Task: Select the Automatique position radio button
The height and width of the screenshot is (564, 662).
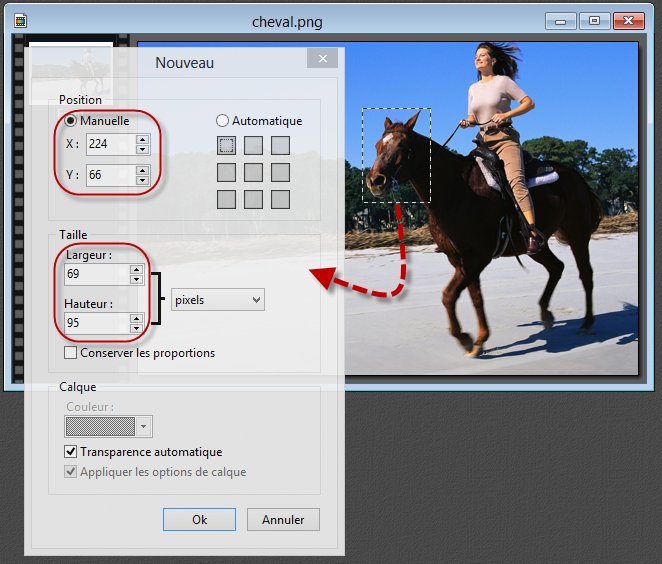Action: 222,121
